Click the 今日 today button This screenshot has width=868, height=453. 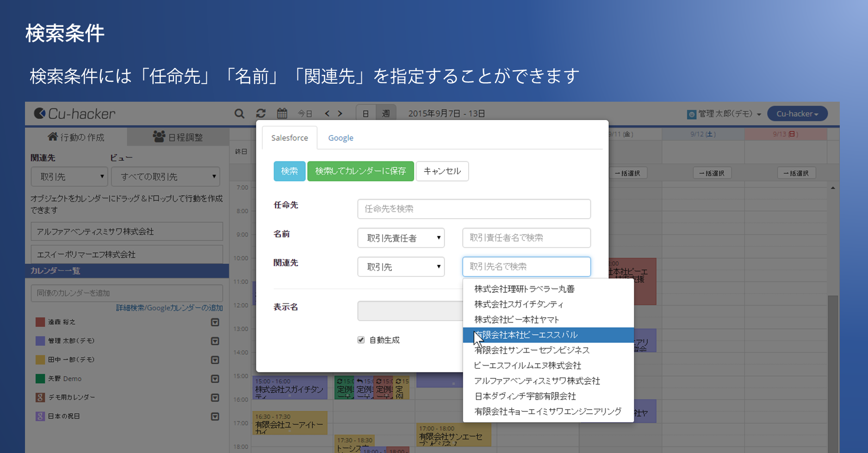pyautogui.click(x=305, y=114)
